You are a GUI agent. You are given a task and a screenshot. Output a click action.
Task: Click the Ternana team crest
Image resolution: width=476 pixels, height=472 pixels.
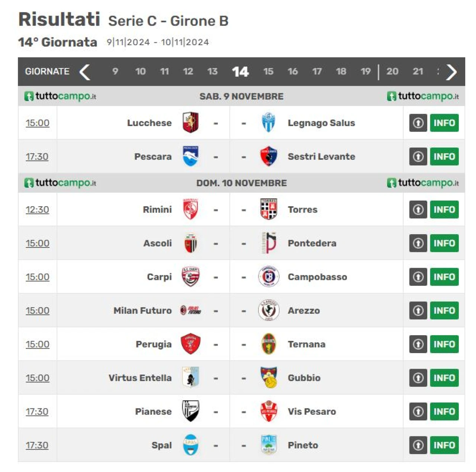(x=268, y=344)
